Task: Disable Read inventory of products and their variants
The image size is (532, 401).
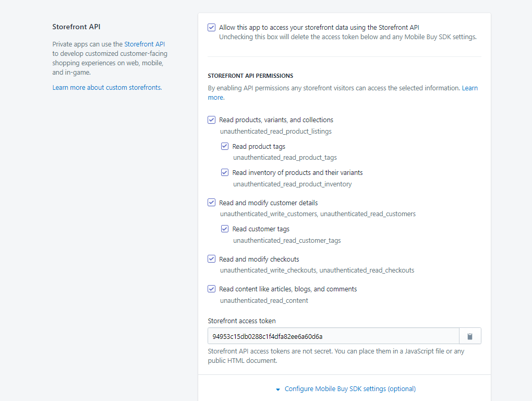Action: click(225, 173)
